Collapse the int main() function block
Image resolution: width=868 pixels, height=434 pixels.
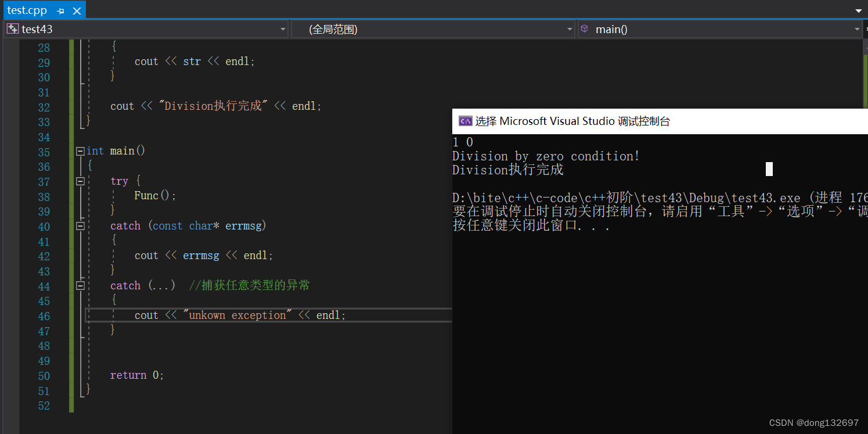coord(80,151)
